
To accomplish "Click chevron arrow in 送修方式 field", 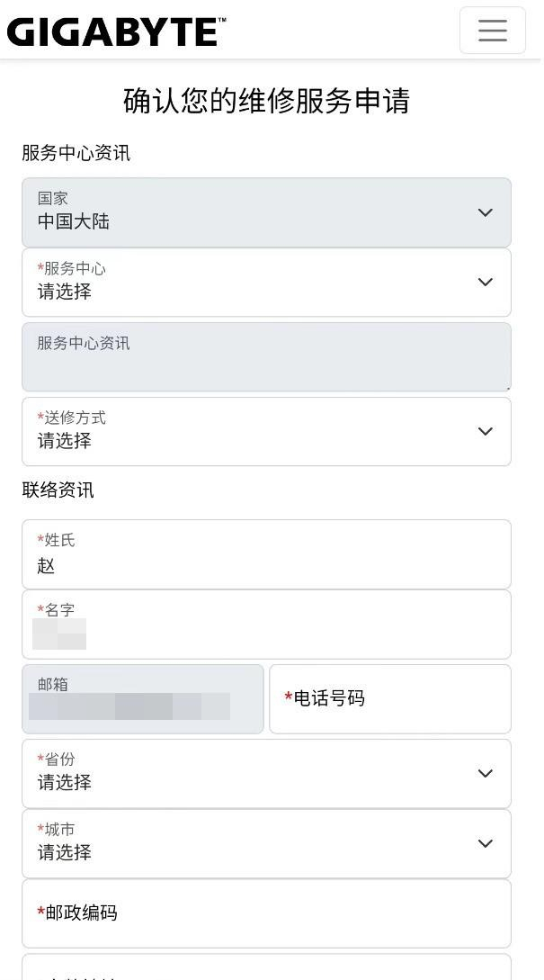I will pos(485,431).
